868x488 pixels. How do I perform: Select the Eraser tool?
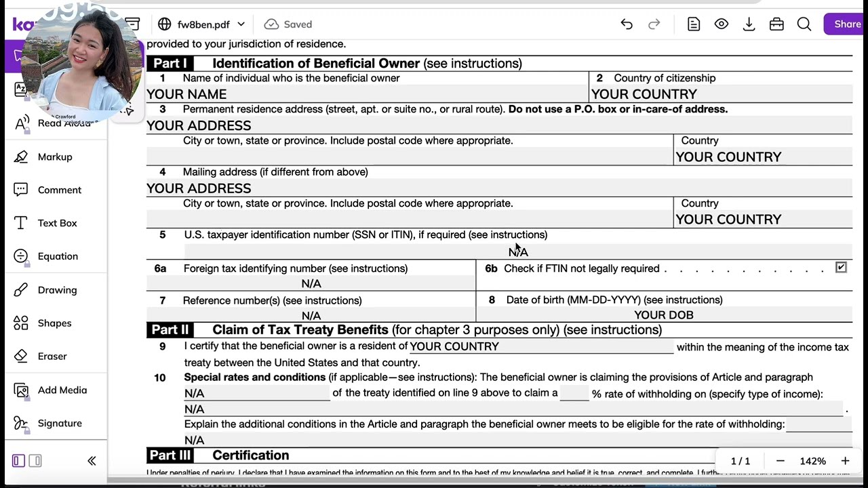click(x=56, y=357)
